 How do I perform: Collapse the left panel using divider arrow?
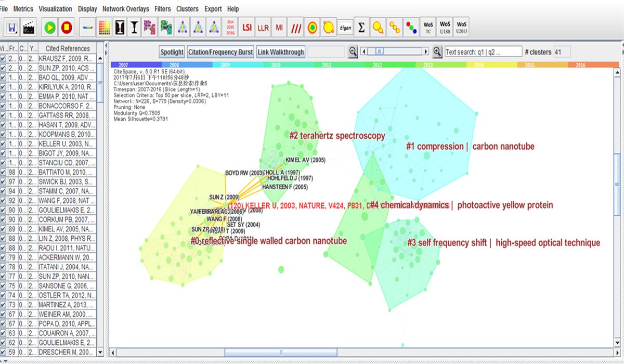(107, 45)
